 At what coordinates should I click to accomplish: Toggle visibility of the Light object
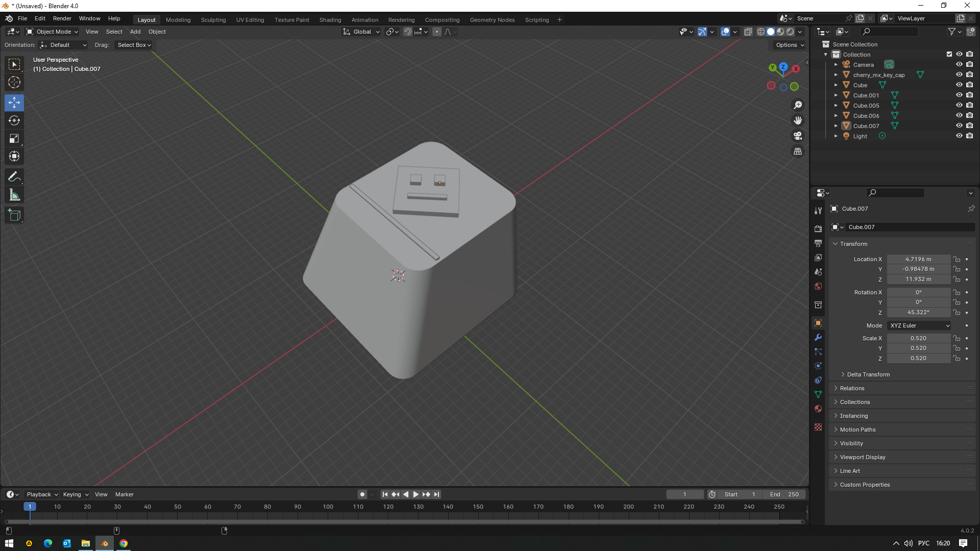point(959,136)
